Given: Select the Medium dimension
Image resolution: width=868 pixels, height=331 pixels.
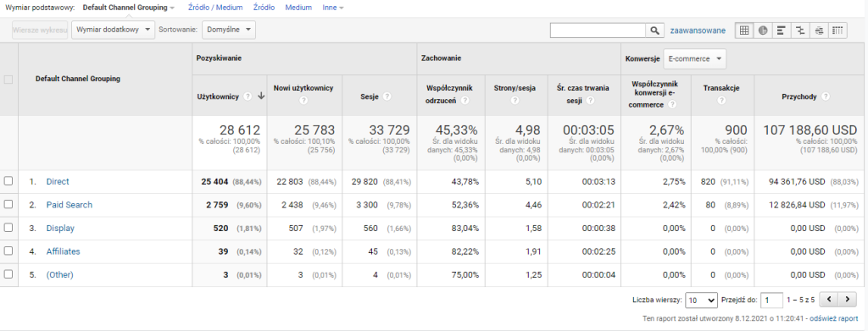Looking at the screenshot, I should point(298,8).
